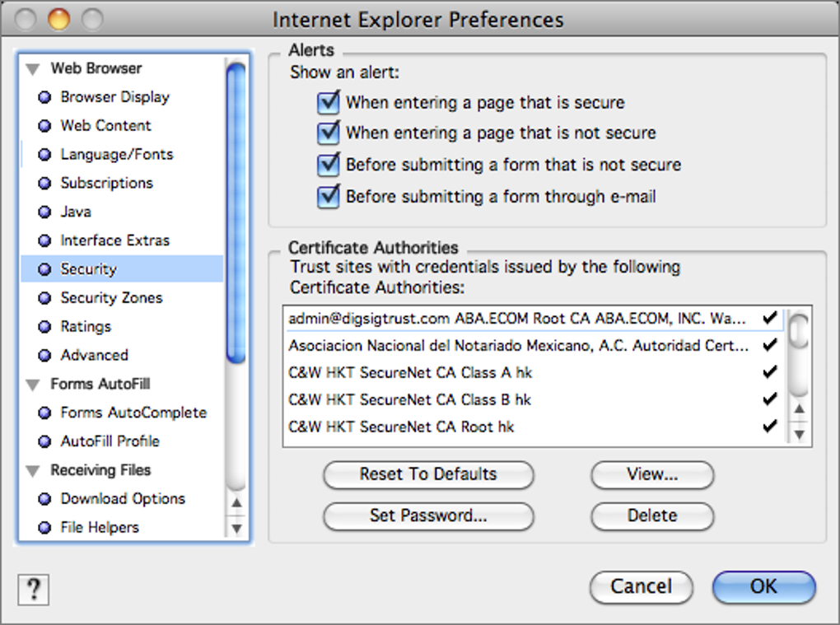Delete the selected certificate authority

(x=652, y=515)
